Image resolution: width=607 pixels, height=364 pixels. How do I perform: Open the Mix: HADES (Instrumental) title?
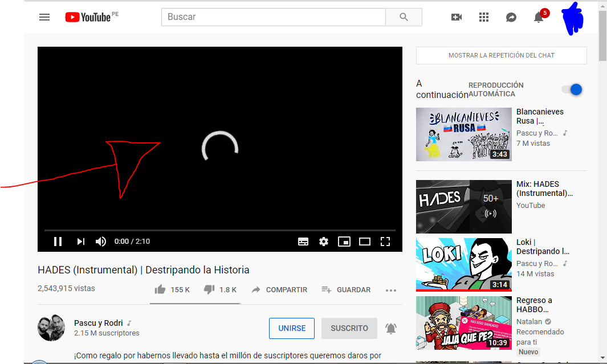pyautogui.click(x=544, y=189)
